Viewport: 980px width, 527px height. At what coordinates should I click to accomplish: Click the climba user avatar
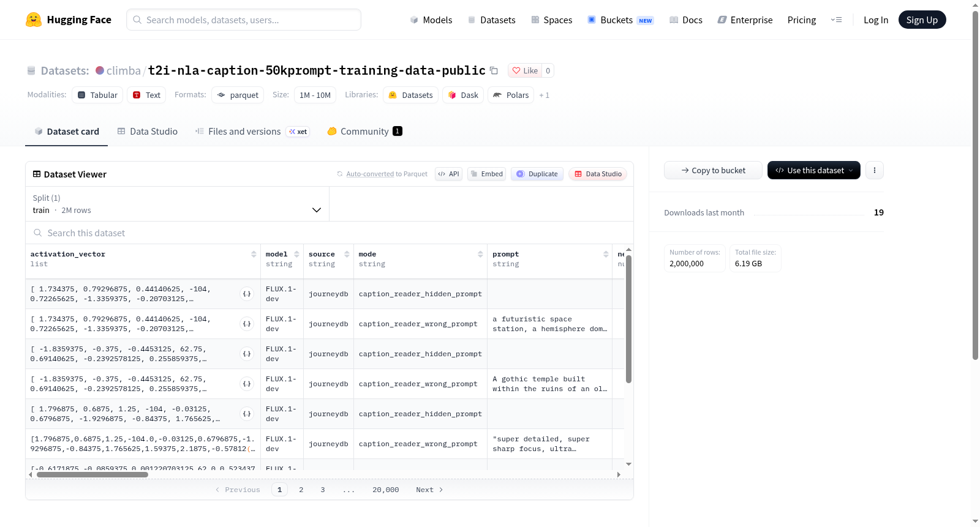[x=100, y=70]
